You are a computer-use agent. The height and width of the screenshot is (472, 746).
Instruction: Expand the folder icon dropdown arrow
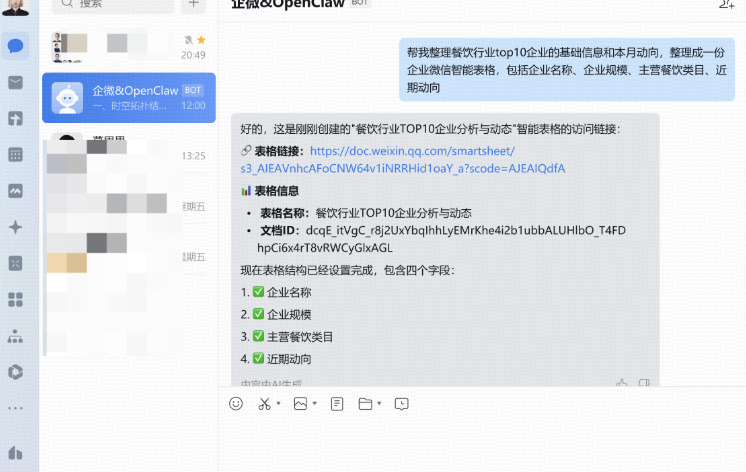[379, 403]
